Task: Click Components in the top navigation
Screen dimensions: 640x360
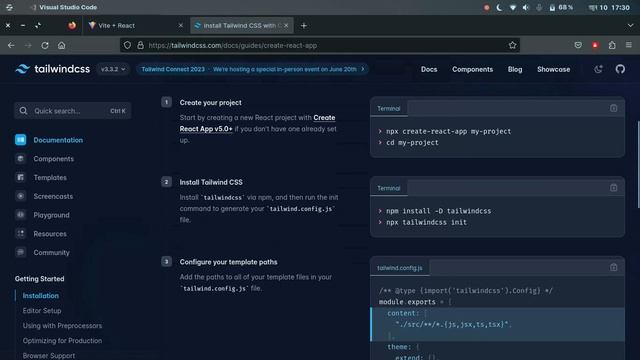Action: 472,69
